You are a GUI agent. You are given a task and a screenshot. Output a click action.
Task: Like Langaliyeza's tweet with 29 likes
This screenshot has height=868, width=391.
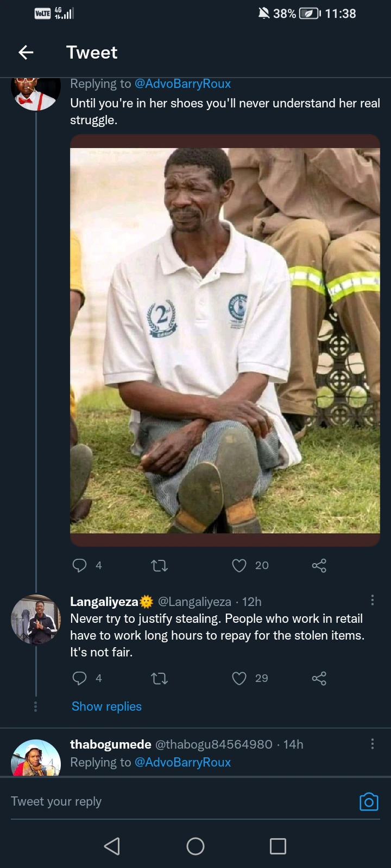point(239,678)
